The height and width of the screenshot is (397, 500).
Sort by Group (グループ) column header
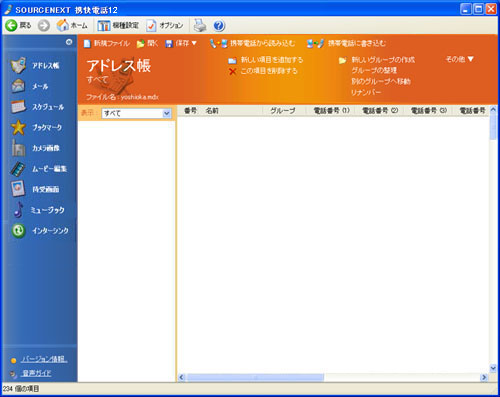284,111
